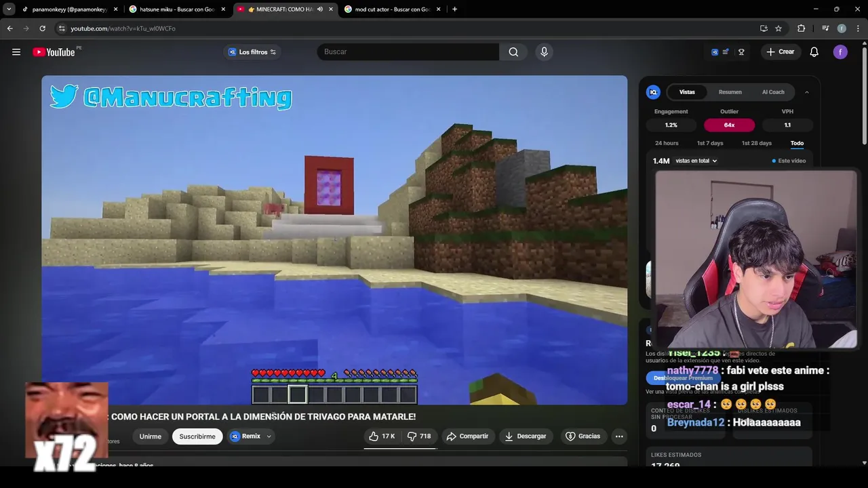
Task: Click the Crear create button
Action: pos(781,52)
